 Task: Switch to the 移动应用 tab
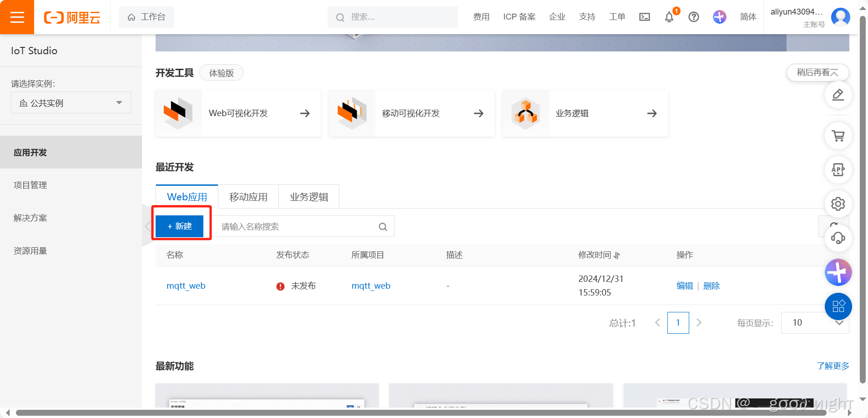248,197
